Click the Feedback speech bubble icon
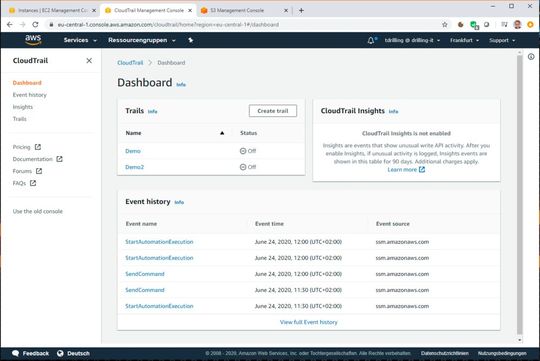 coord(15,353)
